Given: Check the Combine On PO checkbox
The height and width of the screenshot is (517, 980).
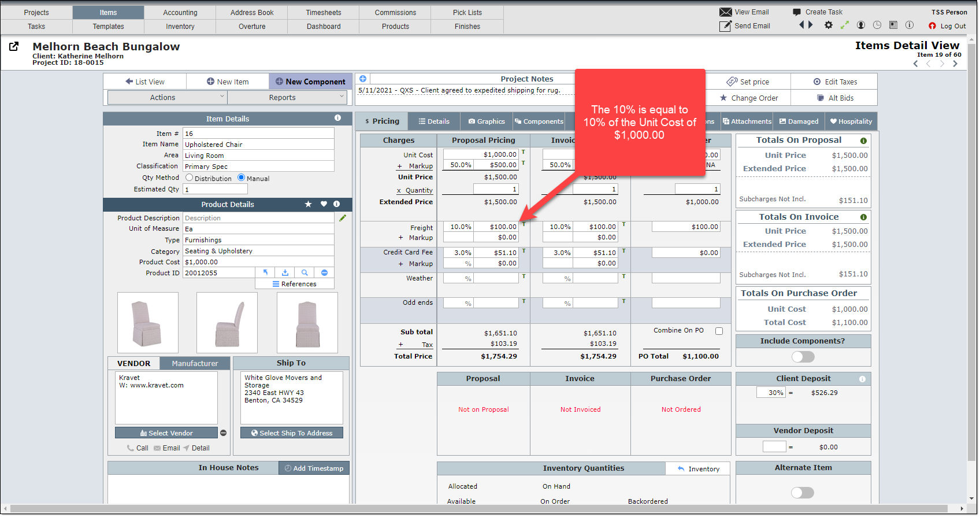Looking at the screenshot, I should (719, 331).
